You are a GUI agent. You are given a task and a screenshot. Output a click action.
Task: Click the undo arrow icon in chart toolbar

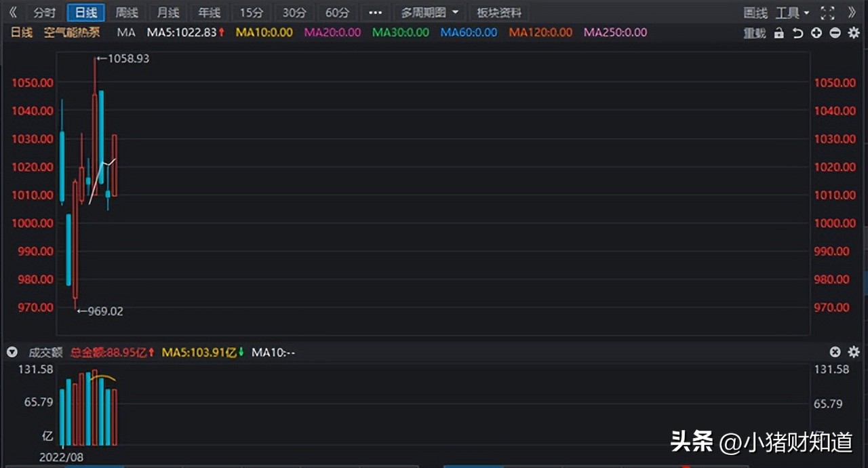(x=797, y=33)
